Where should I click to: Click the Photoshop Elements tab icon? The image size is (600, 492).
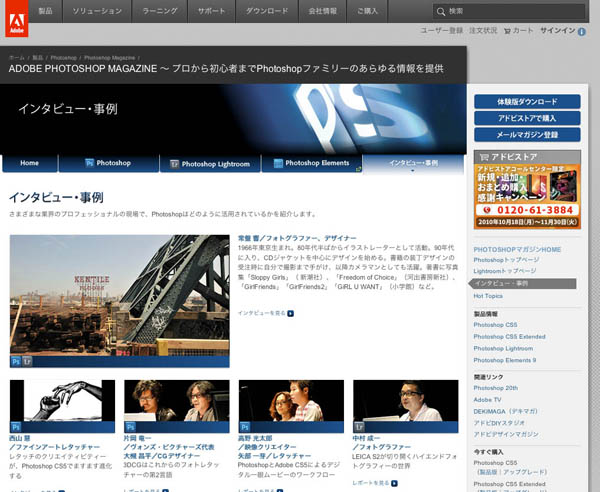click(277, 162)
